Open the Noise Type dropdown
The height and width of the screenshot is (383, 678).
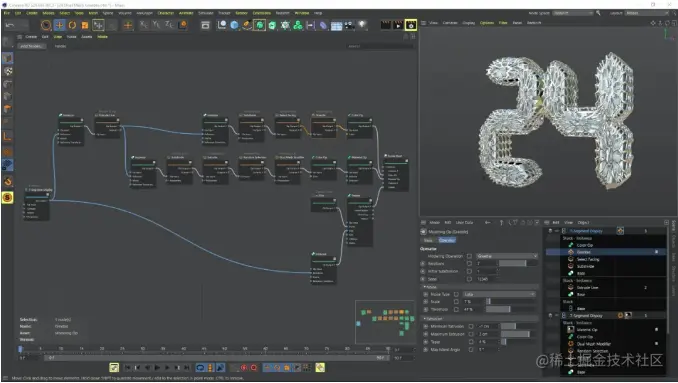(x=499, y=294)
